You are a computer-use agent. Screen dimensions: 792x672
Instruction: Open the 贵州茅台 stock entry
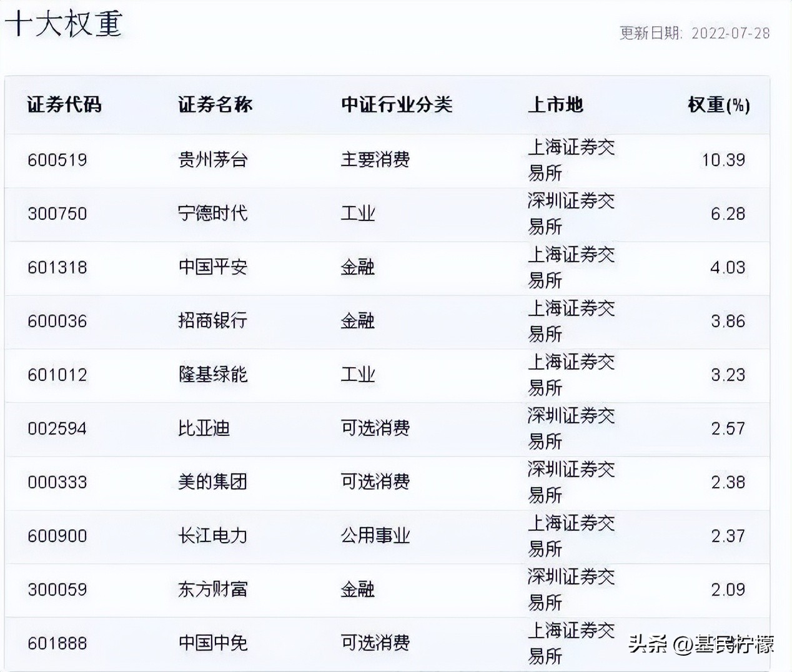(214, 159)
